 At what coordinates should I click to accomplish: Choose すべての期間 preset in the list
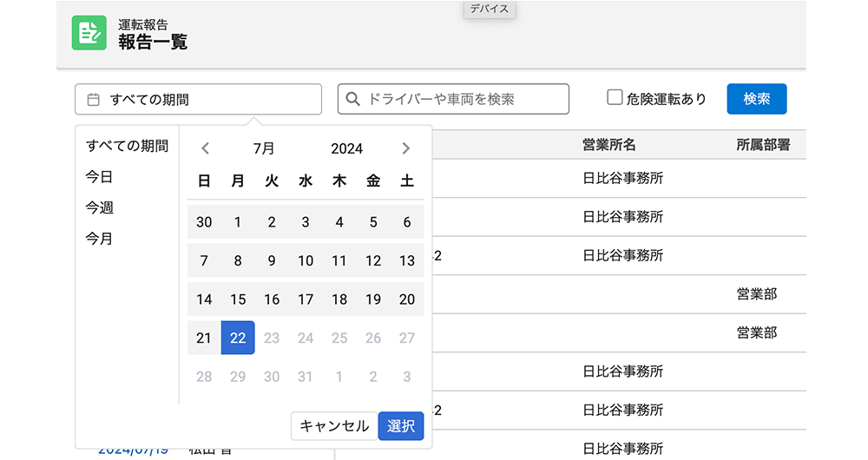coord(127,146)
